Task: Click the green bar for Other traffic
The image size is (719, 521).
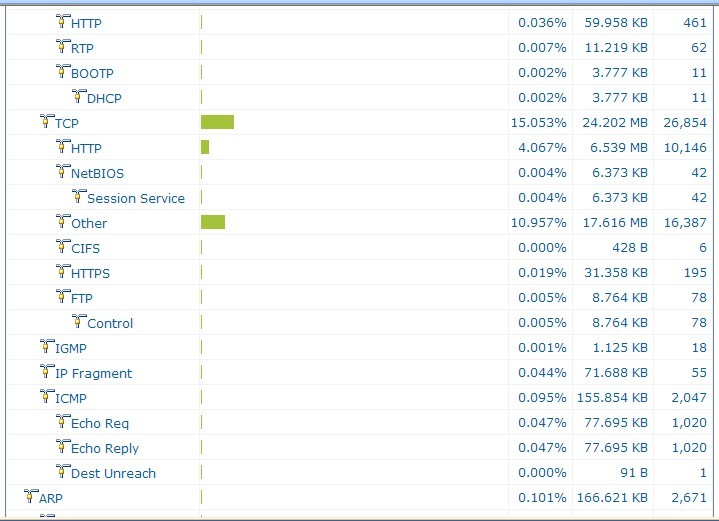Action: (x=213, y=222)
